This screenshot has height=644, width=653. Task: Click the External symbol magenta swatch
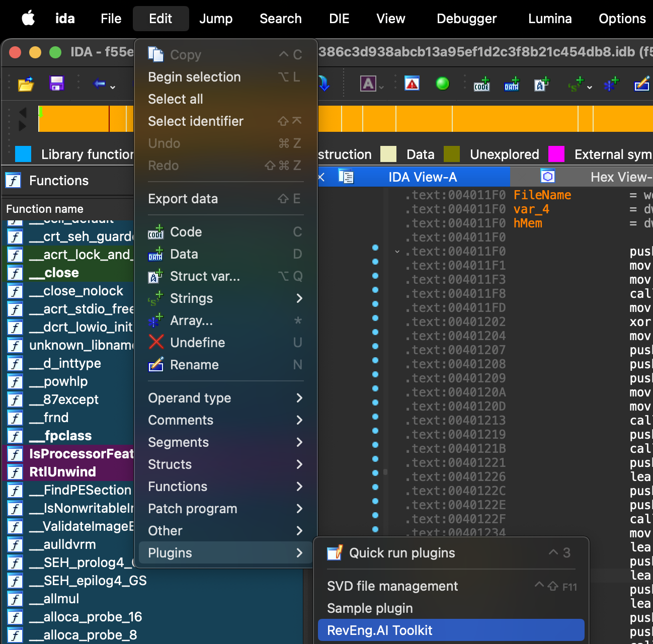(x=556, y=154)
